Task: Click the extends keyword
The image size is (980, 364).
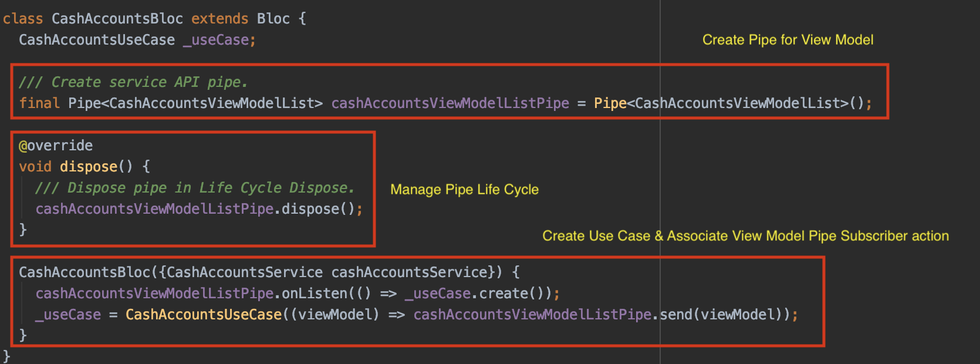Action: (x=219, y=19)
